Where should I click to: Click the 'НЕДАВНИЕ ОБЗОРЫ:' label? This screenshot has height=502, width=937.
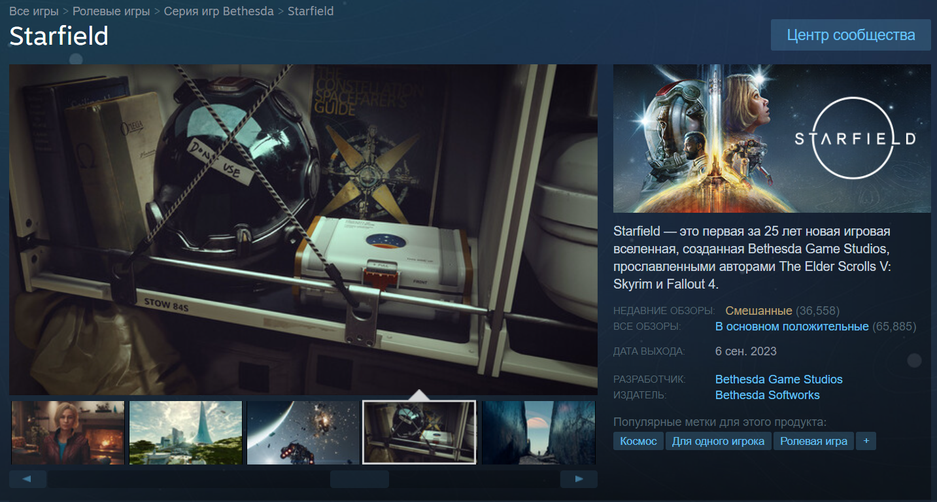point(664,311)
